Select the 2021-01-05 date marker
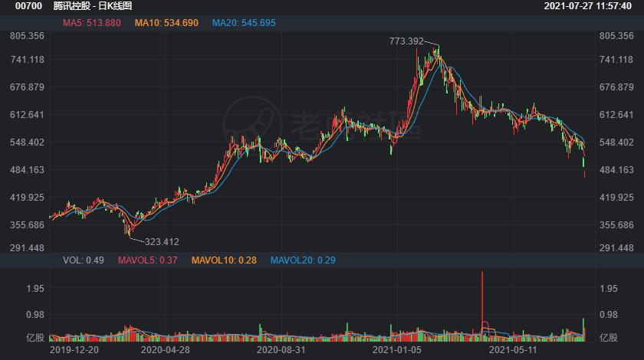The height and width of the screenshot is (360, 644). pos(397,349)
